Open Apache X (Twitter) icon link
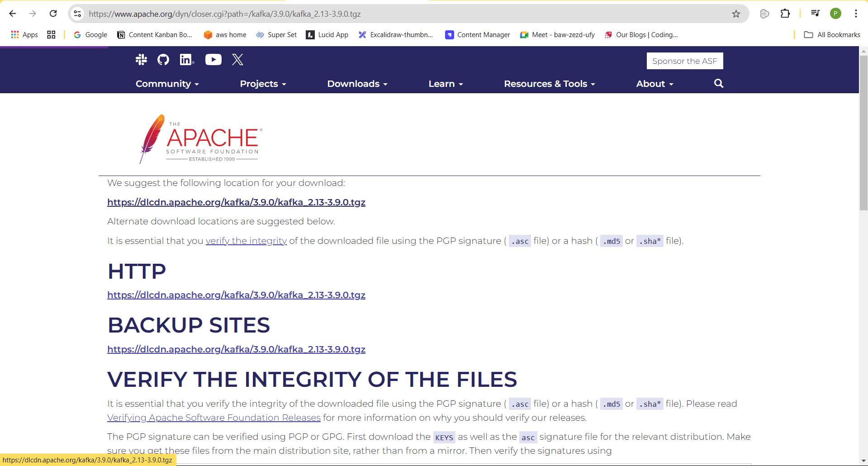 click(238, 59)
